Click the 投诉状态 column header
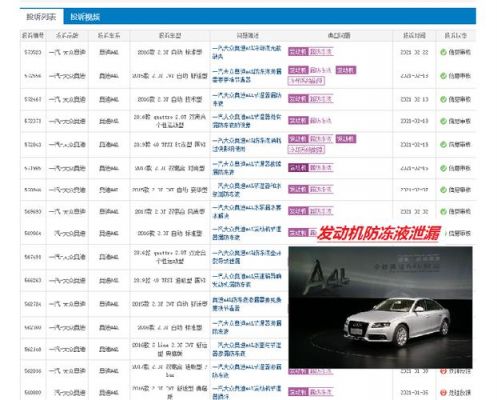This screenshot has width=497, height=400. pyautogui.click(x=456, y=35)
